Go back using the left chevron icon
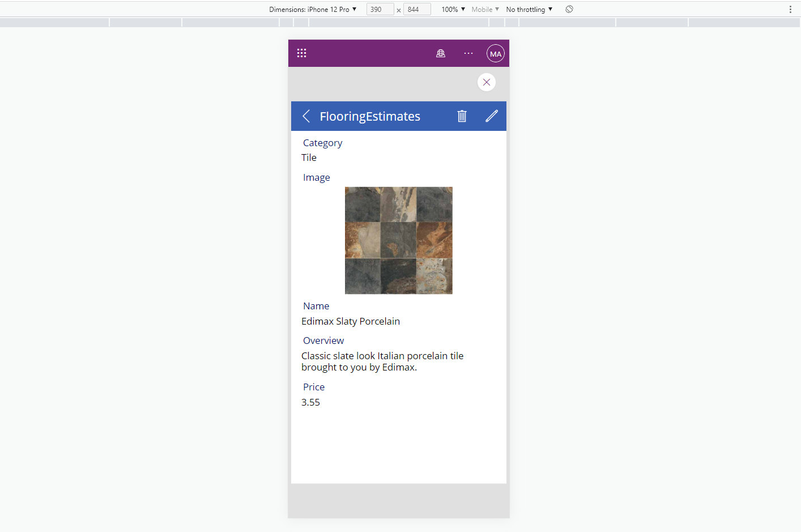801x532 pixels. click(306, 116)
